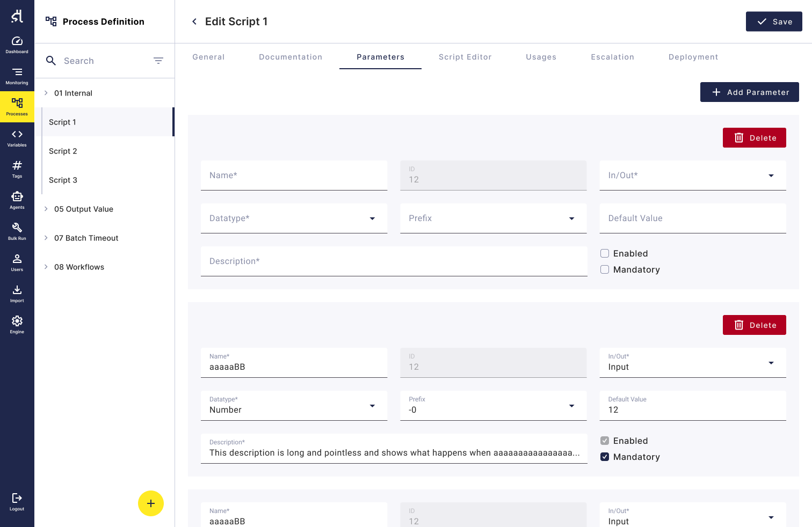
Task: Open Users in the sidebar
Action: pyautogui.click(x=17, y=263)
